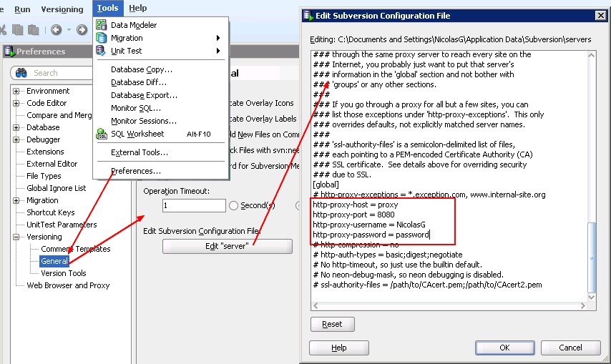Image resolution: width=611 pixels, height=364 pixels.
Task: Open Data Modeler from Tools menu
Action: pyautogui.click(x=133, y=25)
